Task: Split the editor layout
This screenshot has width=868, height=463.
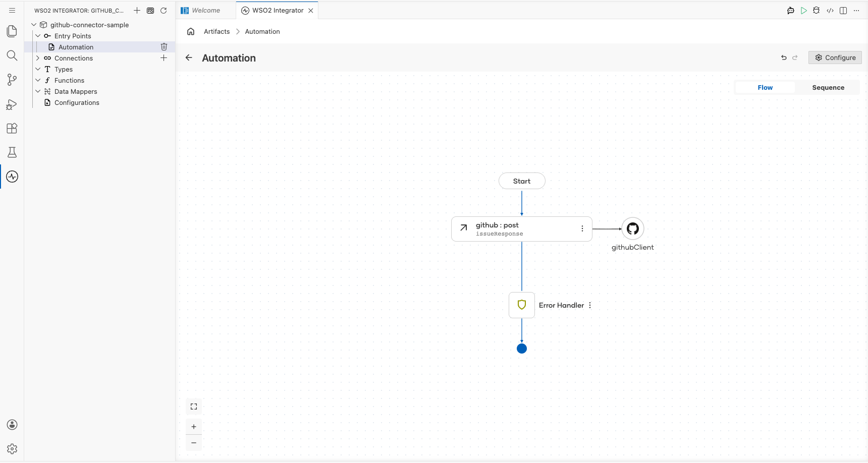Action: point(843,10)
